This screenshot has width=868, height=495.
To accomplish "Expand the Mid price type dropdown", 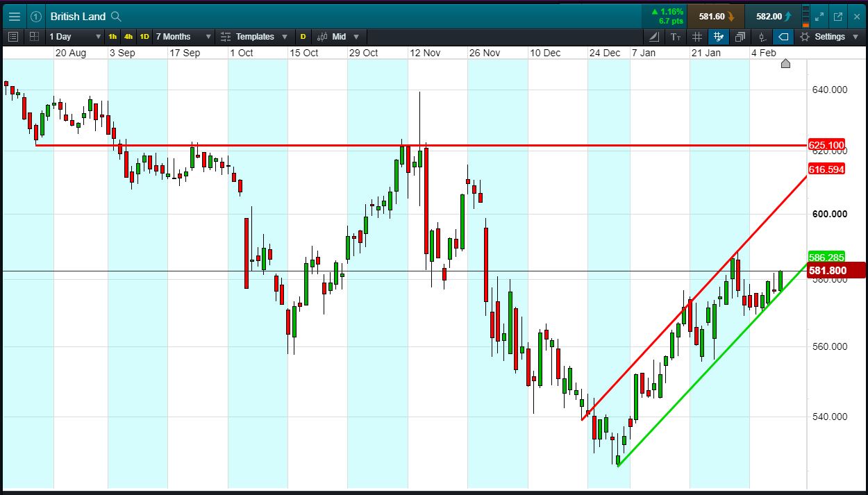I will (356, 37).
